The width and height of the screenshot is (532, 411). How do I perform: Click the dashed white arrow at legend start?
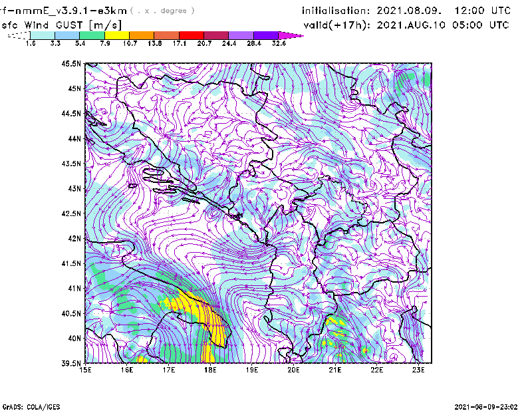[x=19, y=35]
